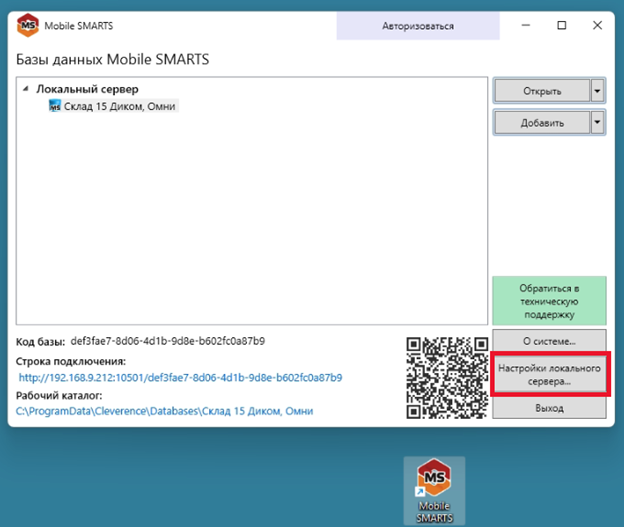Follow the Строка подключения http link
The width and height of the screenshot is (624, 527).
(x=180, y=378)
